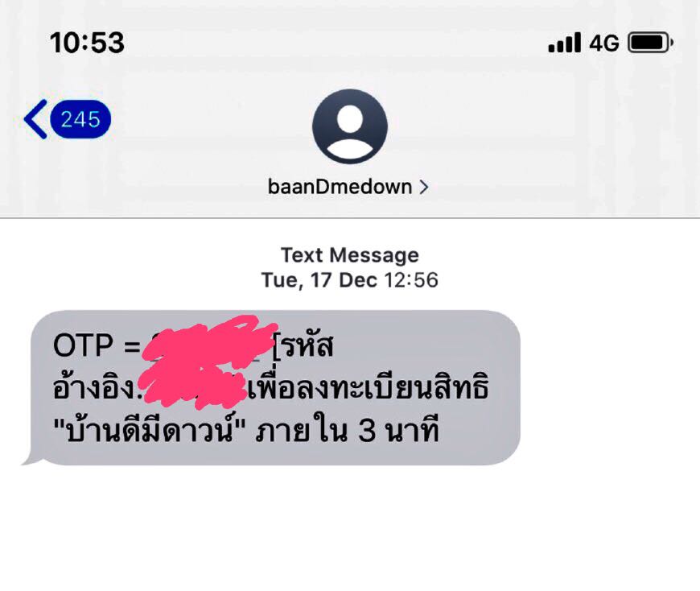This screenshot has height=591, width=700.
Task: Click the [รหัส text in the bubble
Action: click(x=303, y=345)
